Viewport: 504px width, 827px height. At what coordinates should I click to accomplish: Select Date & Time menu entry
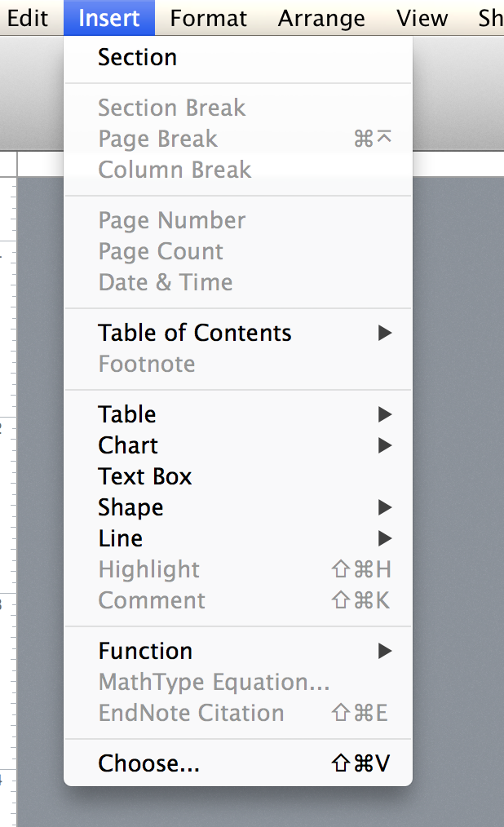click(x=166, y=282)
